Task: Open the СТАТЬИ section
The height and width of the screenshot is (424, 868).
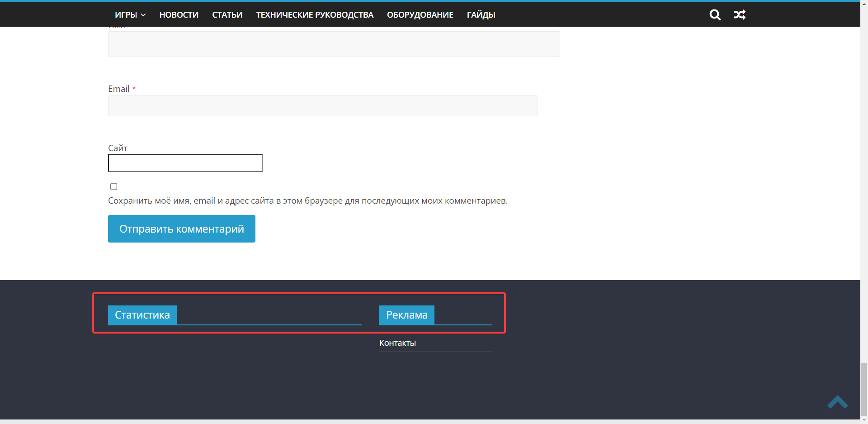Action: coord(227,14)
